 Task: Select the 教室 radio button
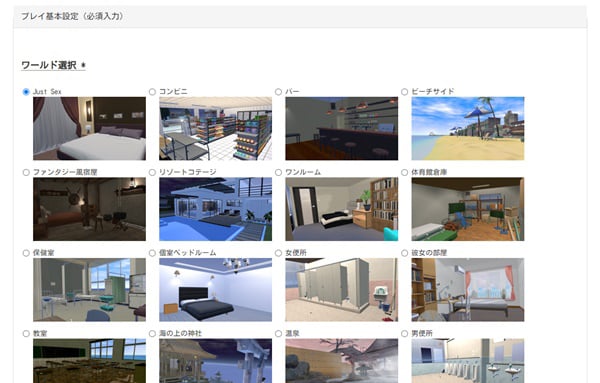point(26,334)
